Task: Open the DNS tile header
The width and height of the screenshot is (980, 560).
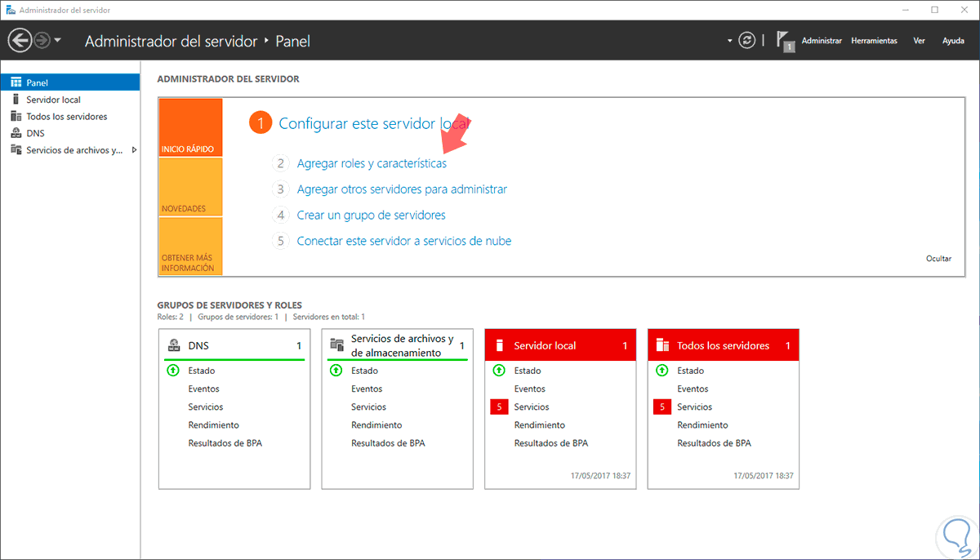Action: pos(234,345)
